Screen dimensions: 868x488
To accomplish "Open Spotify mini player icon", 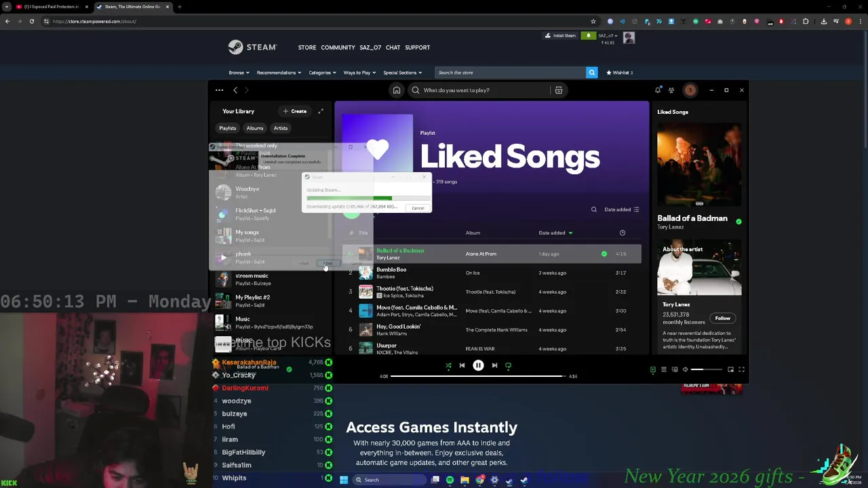I will point(730,369).
